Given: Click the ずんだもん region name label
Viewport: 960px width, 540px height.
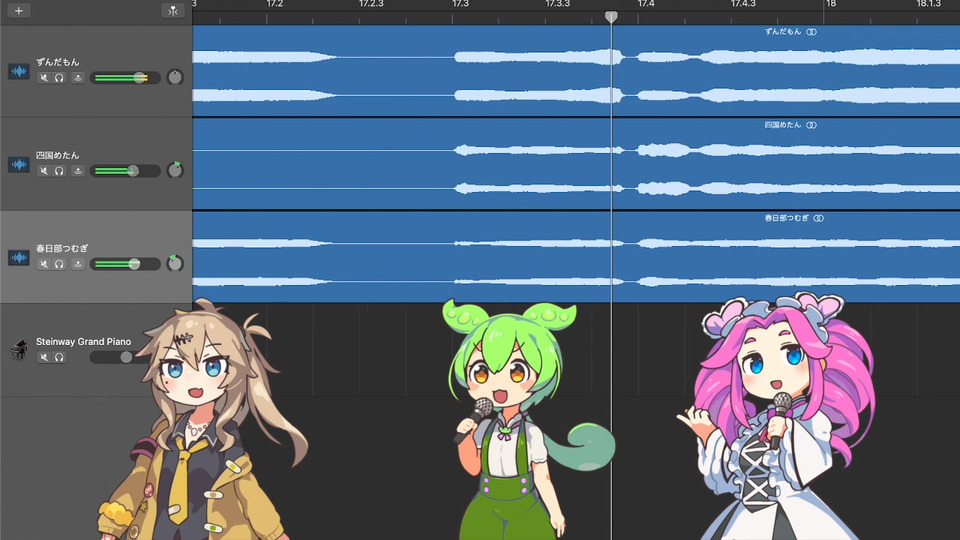Looking at the screenshot, I should (782, 32).
